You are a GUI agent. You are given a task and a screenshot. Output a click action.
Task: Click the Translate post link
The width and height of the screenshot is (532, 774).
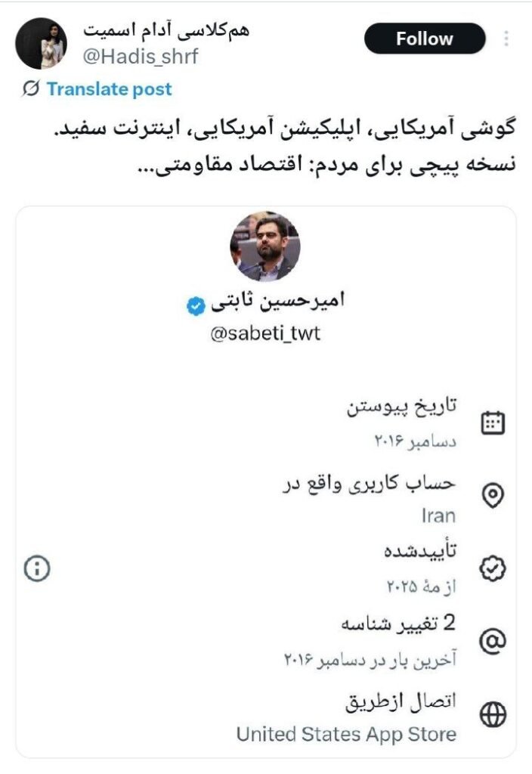tap(109, 89)
